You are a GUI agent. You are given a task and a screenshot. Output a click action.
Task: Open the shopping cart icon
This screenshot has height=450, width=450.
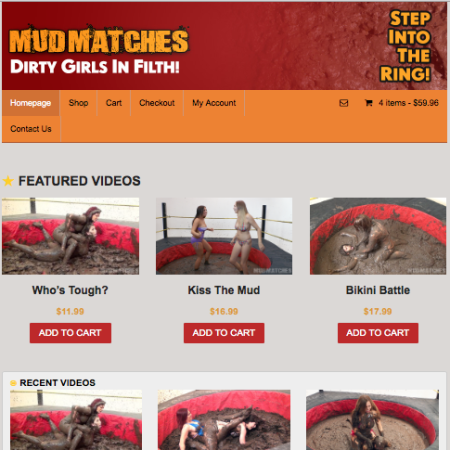coord(368,103)
